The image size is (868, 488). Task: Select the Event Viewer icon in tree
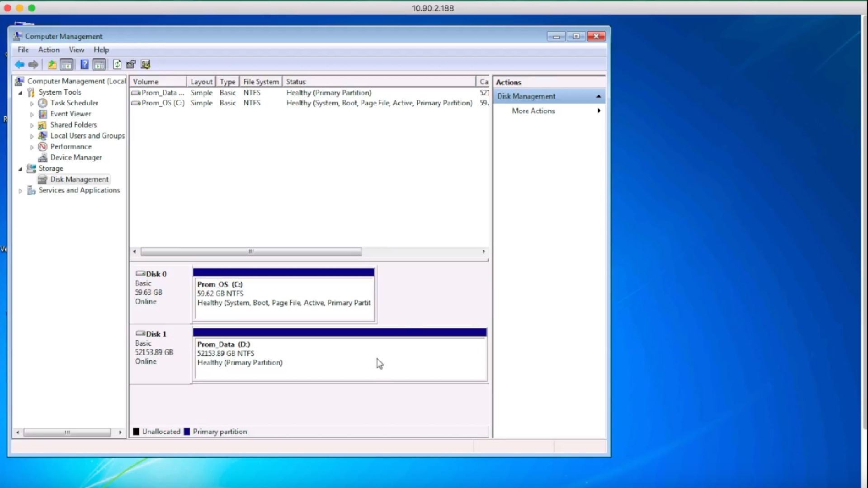(x=42, y=114)
